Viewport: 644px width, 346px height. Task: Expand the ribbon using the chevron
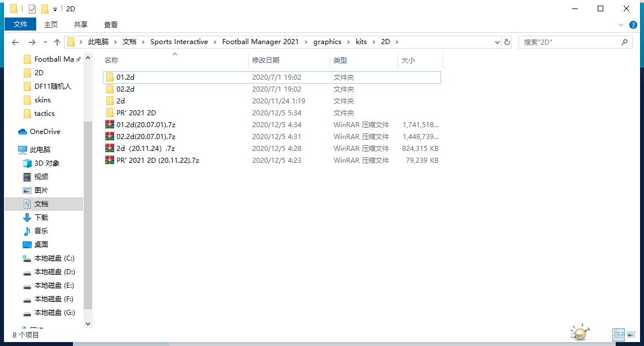(x=621, y=25)
